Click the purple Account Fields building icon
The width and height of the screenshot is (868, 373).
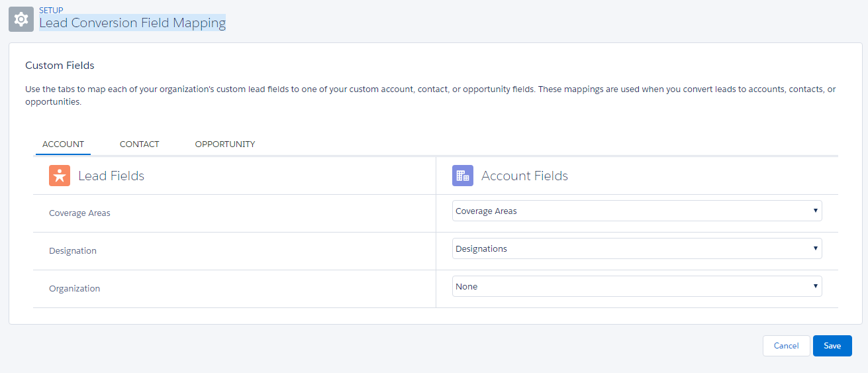(x=463, y=176)
